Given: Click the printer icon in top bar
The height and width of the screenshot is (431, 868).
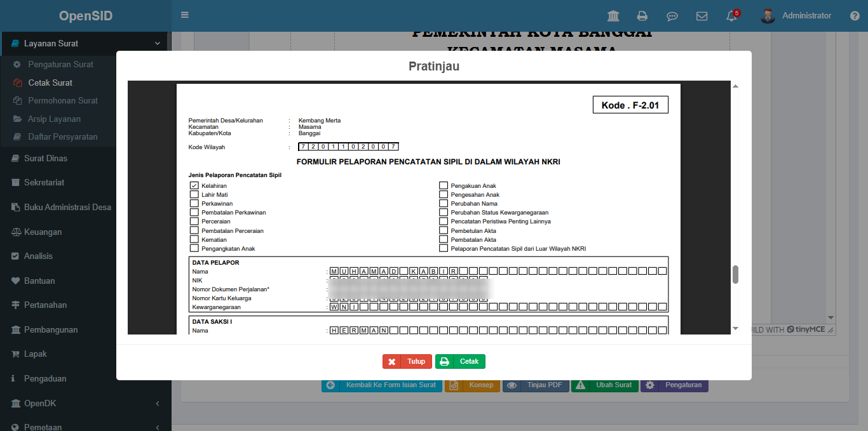Looking at the screenshot, I should (642, 16).
